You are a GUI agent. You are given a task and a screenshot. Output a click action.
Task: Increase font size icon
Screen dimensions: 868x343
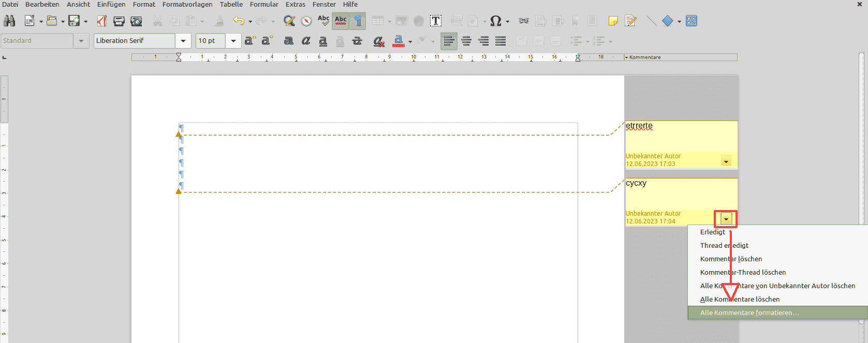pos(251,41)
